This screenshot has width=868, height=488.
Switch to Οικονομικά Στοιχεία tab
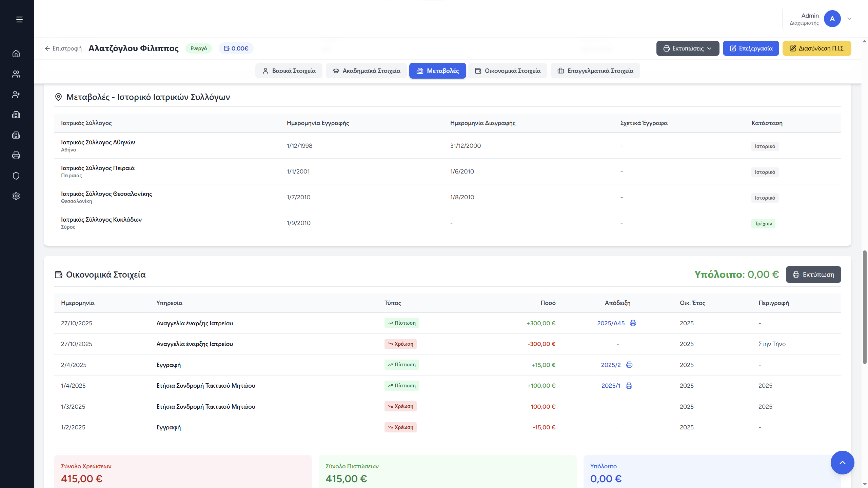point(508,71)
